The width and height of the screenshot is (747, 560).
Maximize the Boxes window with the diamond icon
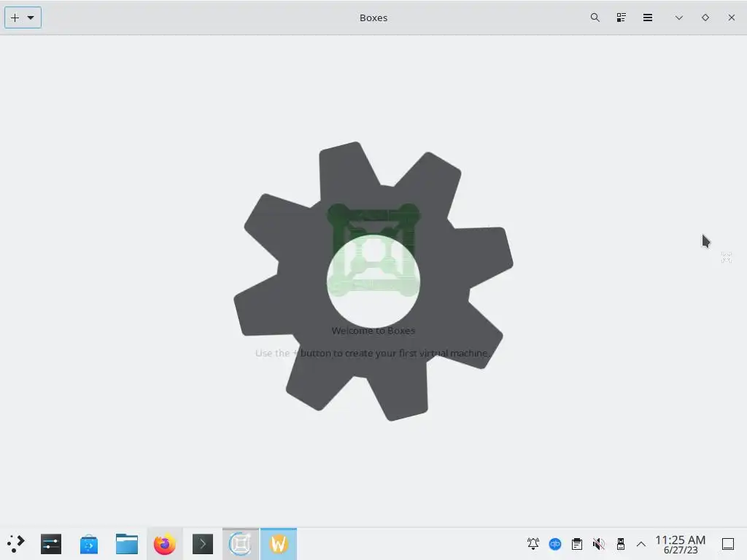click(x=705, y=17)
